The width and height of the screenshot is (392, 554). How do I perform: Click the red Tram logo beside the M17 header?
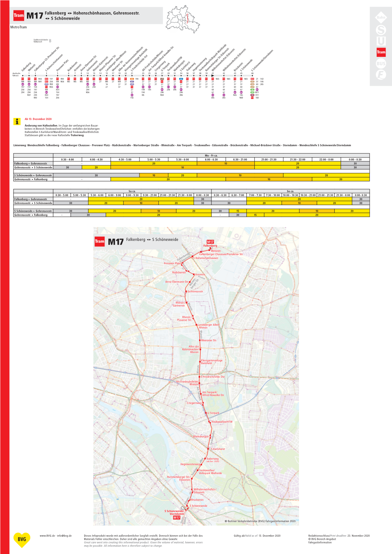(19, 16)
